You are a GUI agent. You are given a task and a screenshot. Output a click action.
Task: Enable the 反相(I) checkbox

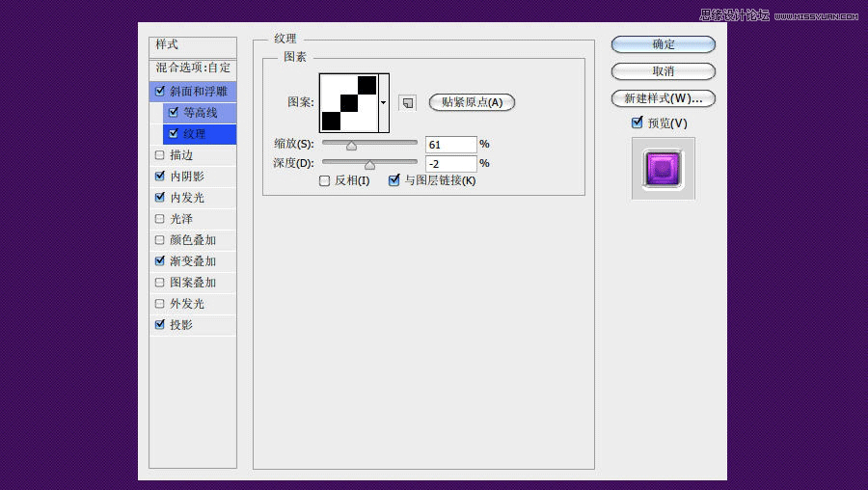325,180
